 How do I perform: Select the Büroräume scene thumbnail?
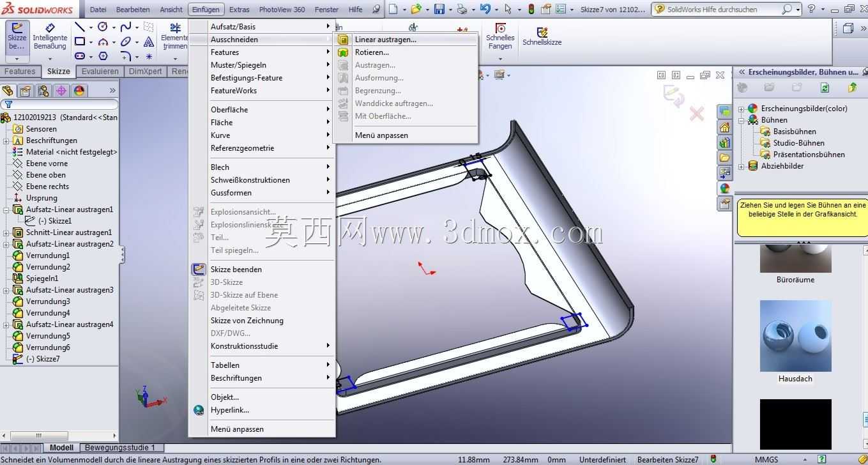pos(796,258)
